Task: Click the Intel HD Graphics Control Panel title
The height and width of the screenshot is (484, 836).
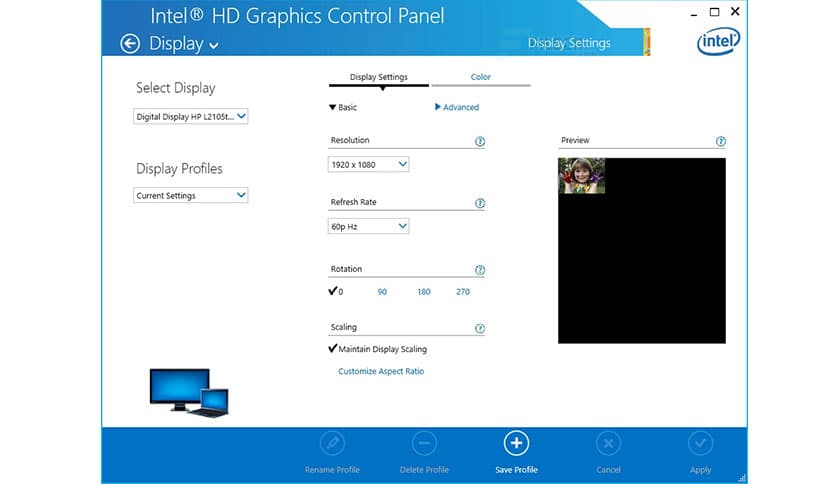Action: pos(297,16)
